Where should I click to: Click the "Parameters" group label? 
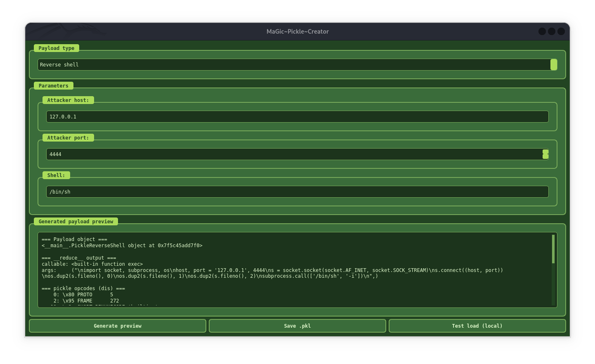pos(54,86)
